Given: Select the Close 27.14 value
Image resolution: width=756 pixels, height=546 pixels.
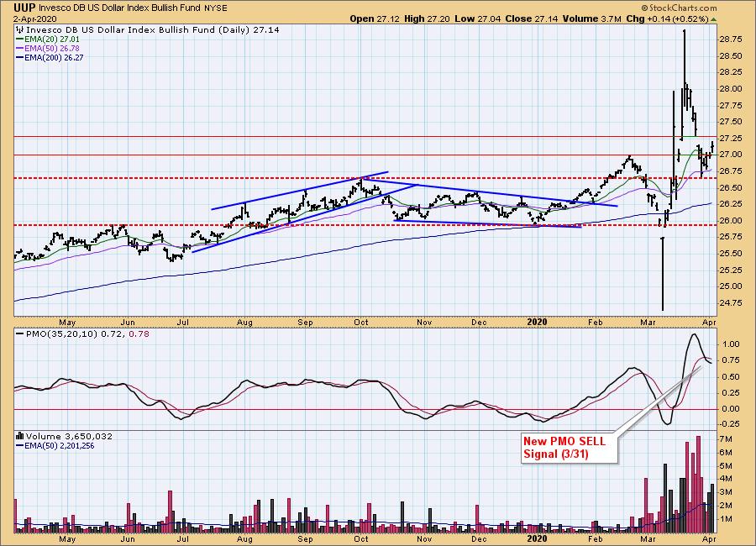Looking at the screenshot, I should [x=532, y=19].
